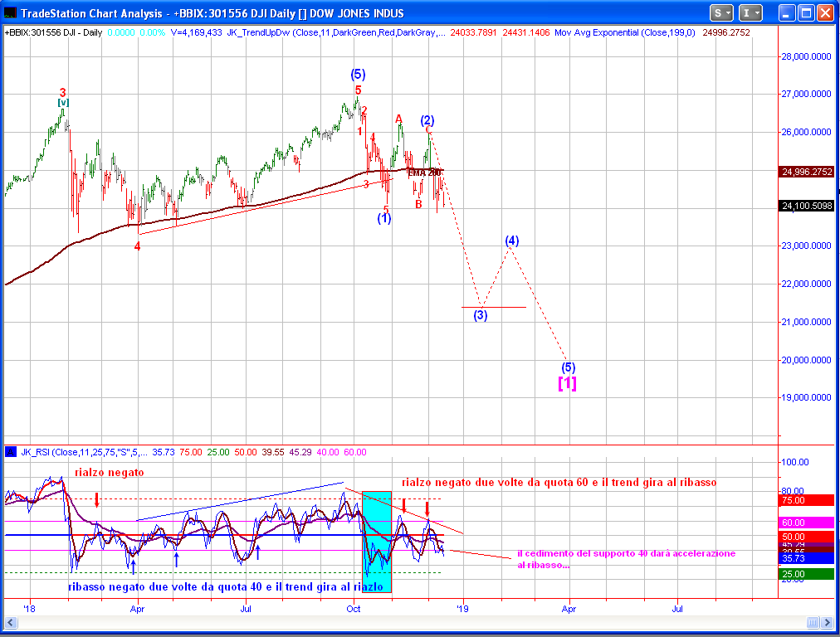Select 'rialzo negato due volte' annotation
This screenshot has height=637, width=840.
pyautogui.click(x=559, y=482)
